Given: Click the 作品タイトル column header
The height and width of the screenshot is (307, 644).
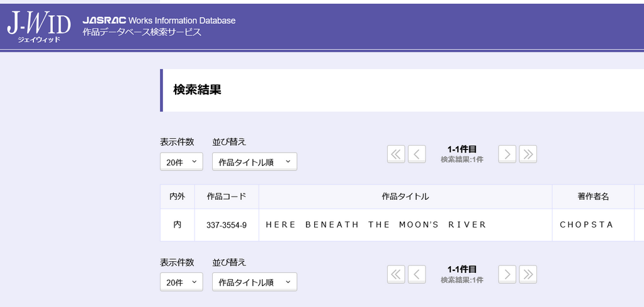Looking at the screenshot, I should (405, 197).
